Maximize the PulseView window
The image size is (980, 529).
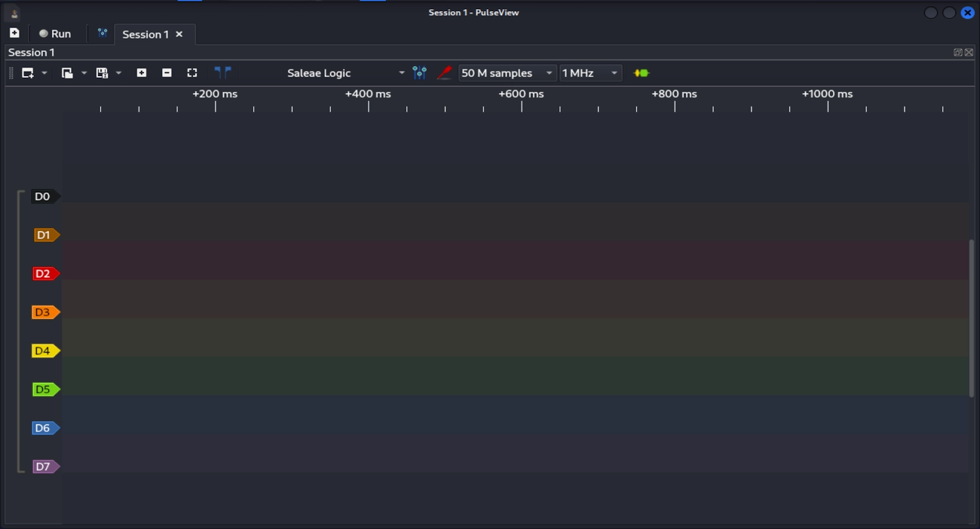949,13
